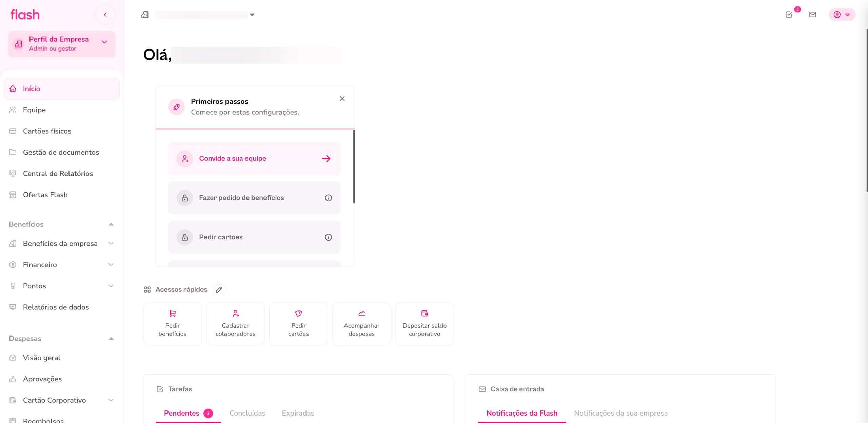Viewport: 868px width, 423px height.
Task: Click the Pedir benefícios quick access card
Action: (x=172, y=324)
